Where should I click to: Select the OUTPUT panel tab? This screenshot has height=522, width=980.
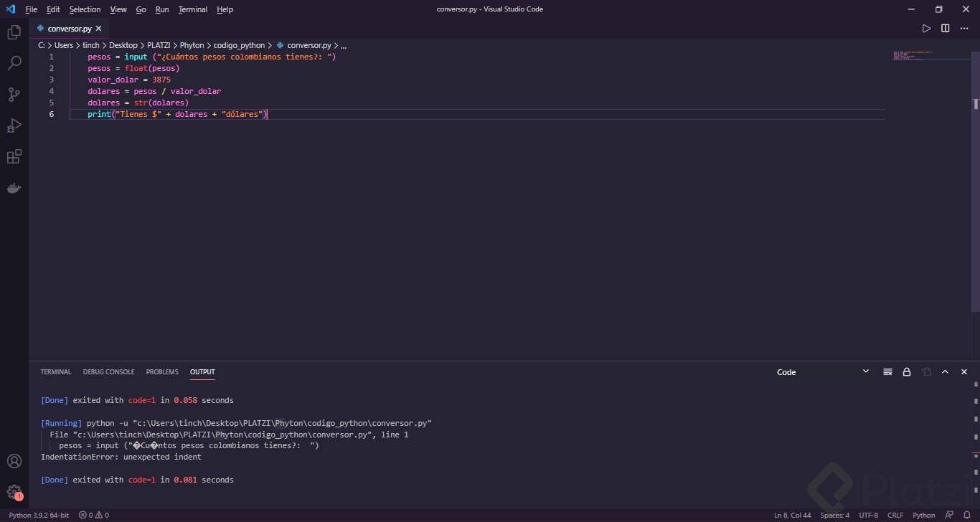tap(202, 372)
